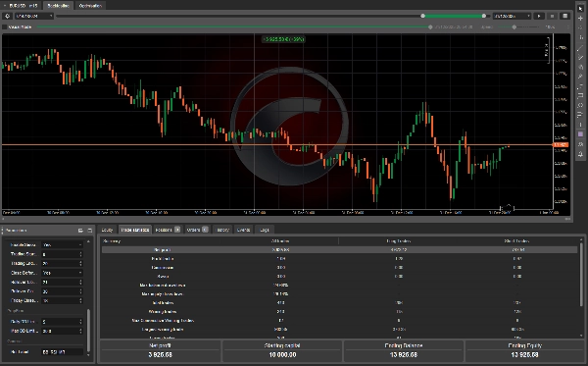Open the Equity tab
The height and width of the screenshot is (366, 588).
point(107,230)
